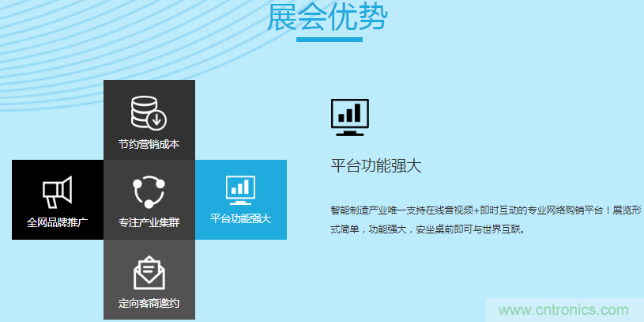The image size is (644, 322).
Task: Open the 定向客商邀约 tile label
Action: pos(149,303)
